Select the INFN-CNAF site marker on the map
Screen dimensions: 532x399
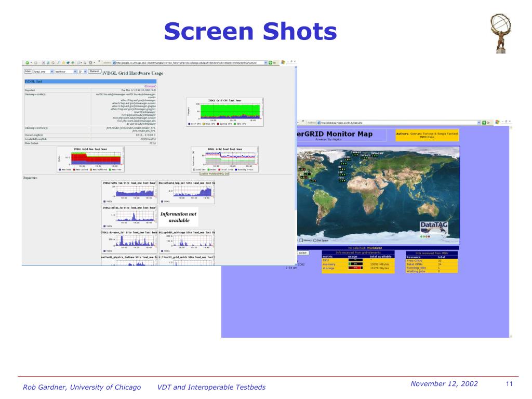(377, 154)
